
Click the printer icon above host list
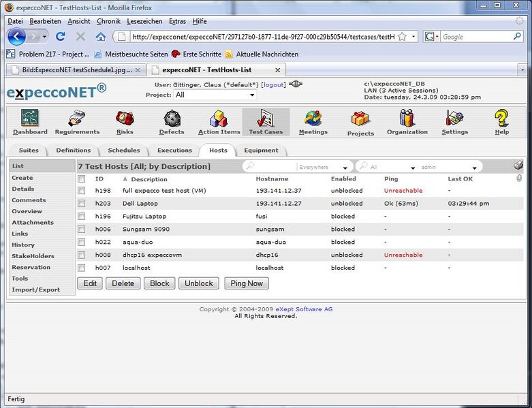pos(518,166)
